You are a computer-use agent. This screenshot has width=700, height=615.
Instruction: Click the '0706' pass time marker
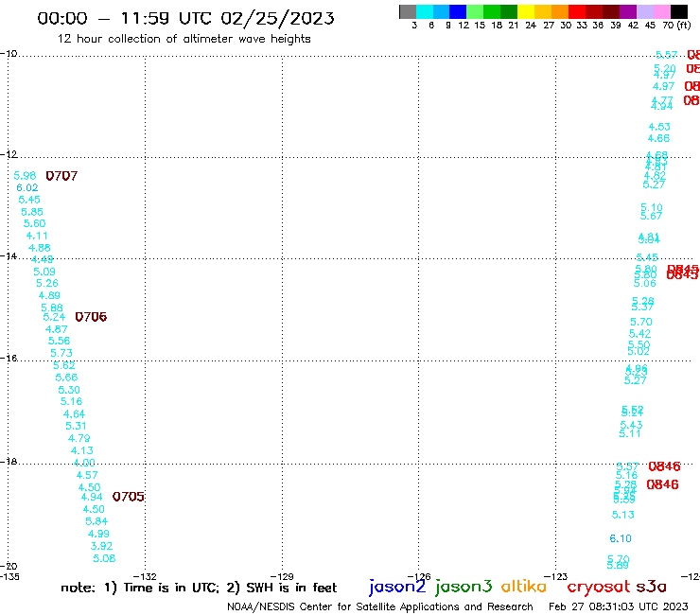(x=91, y=317)
